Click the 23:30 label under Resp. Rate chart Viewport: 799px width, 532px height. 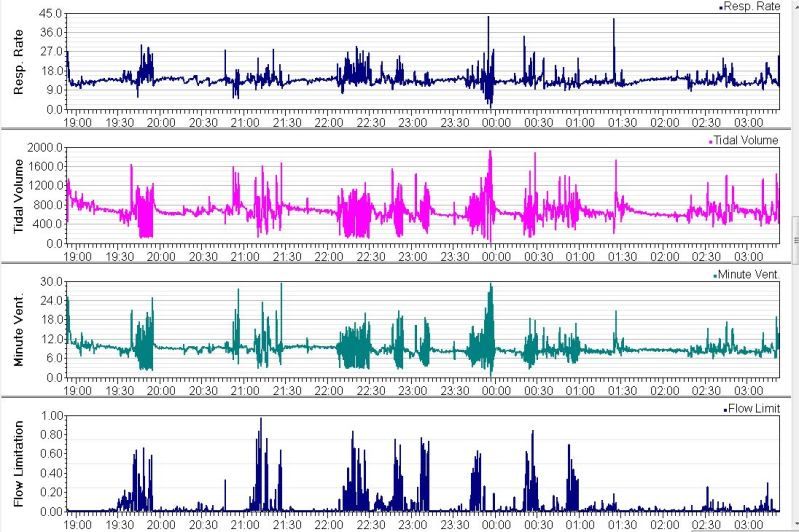455,123
